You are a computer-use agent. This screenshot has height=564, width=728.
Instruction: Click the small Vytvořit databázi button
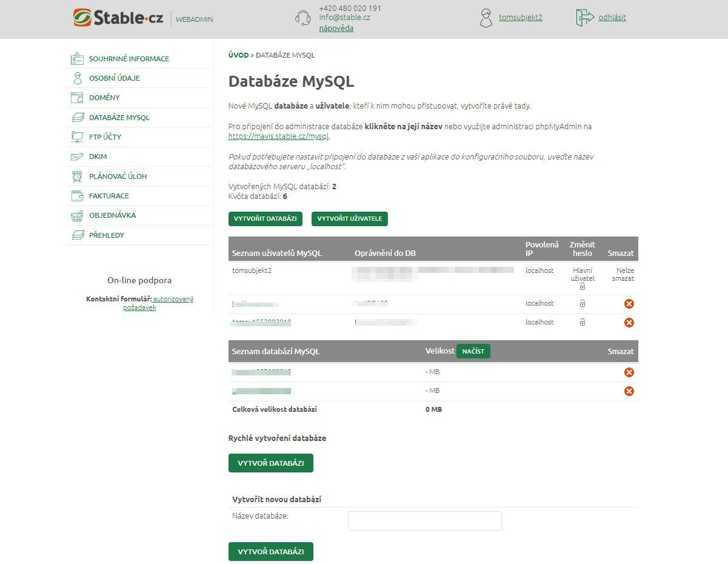click(265, 219)
